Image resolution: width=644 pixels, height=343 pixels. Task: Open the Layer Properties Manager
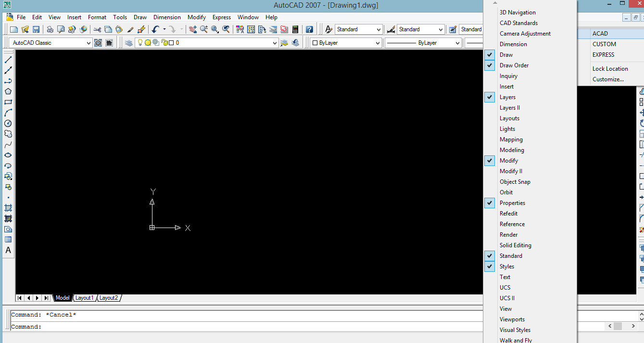[129, 42]
